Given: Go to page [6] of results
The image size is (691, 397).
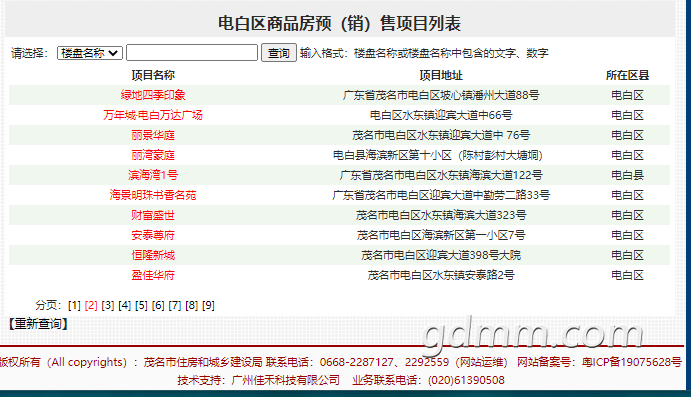Looking at the screenshot, I should tap(158, 305).
